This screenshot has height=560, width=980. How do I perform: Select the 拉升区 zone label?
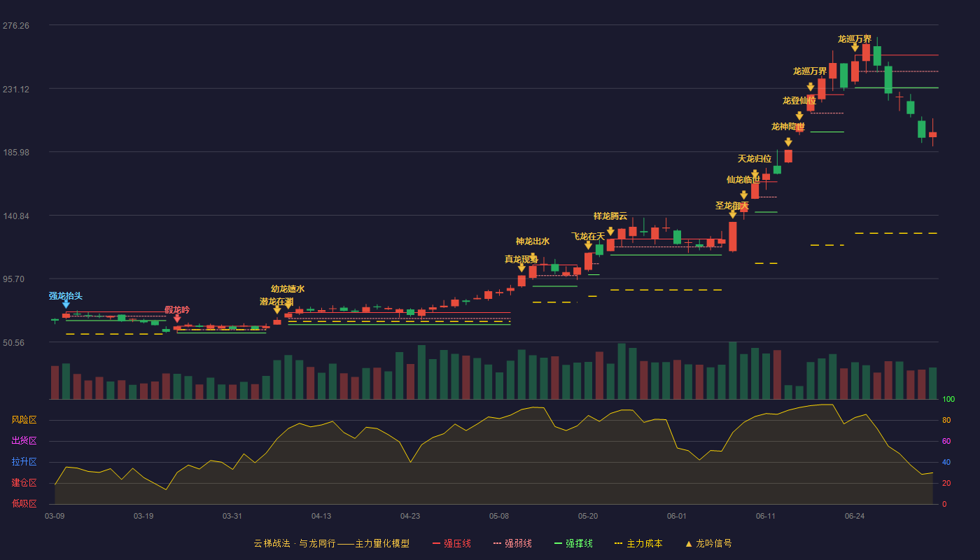(x=24, y=462)
